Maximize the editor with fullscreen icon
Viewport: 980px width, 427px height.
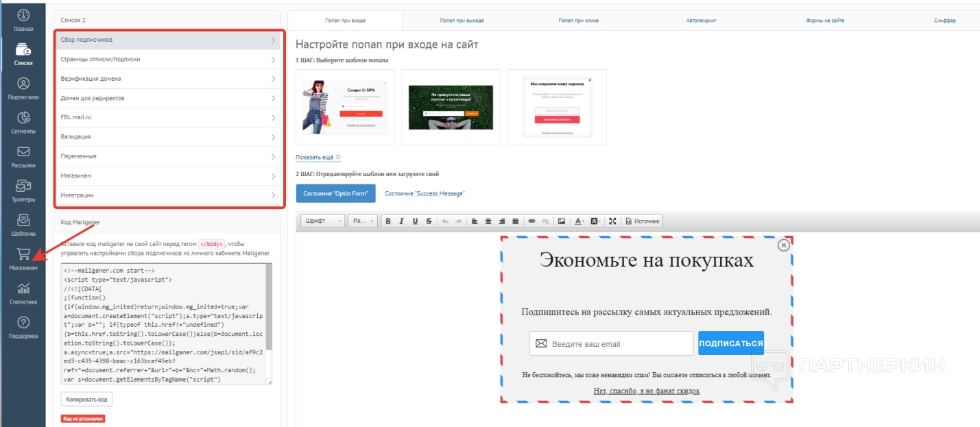pyautogui.click(x=612, y=221)
